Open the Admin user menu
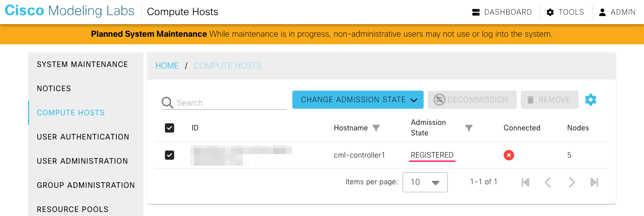The image size is (644, 216). [x=617, y=12]
